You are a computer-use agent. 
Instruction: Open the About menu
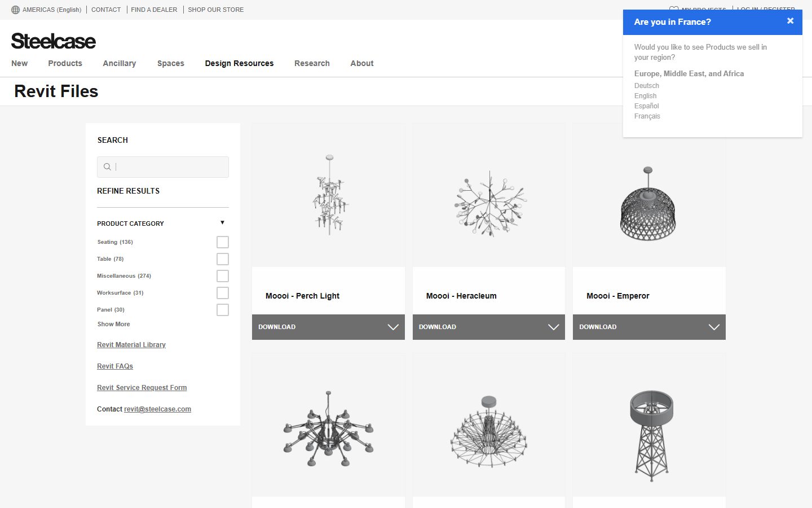[362, 63]
